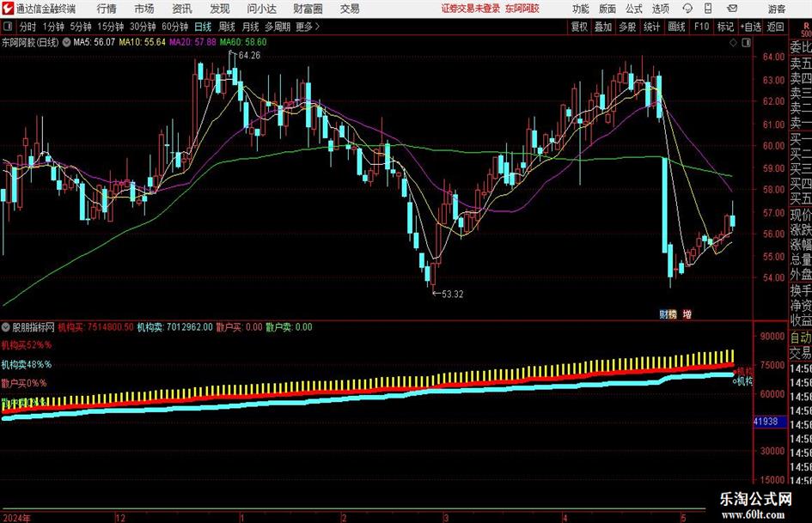Add stock via +自选 button
This screenshot has height=523, width=812.
(751, 27)
